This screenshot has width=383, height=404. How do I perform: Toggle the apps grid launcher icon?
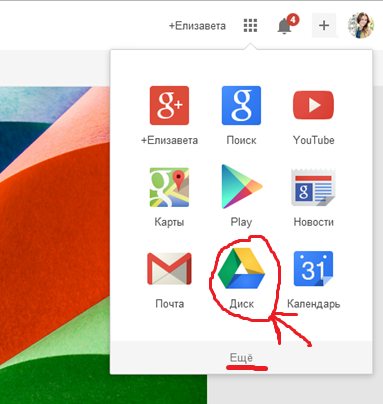[x=250, y=25]
